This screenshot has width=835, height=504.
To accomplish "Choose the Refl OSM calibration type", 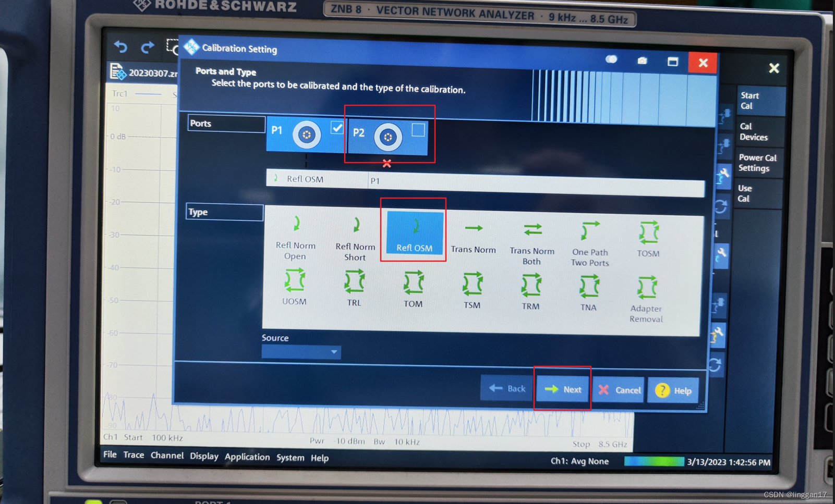I will tap(414, 232).
